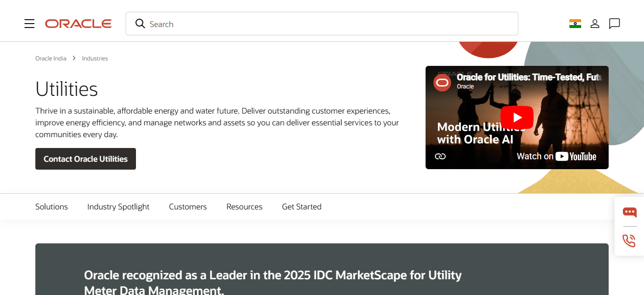The width and height of the screenshot is (644, 295).
Task: Switch to the Customers tab
Action: 188,206
